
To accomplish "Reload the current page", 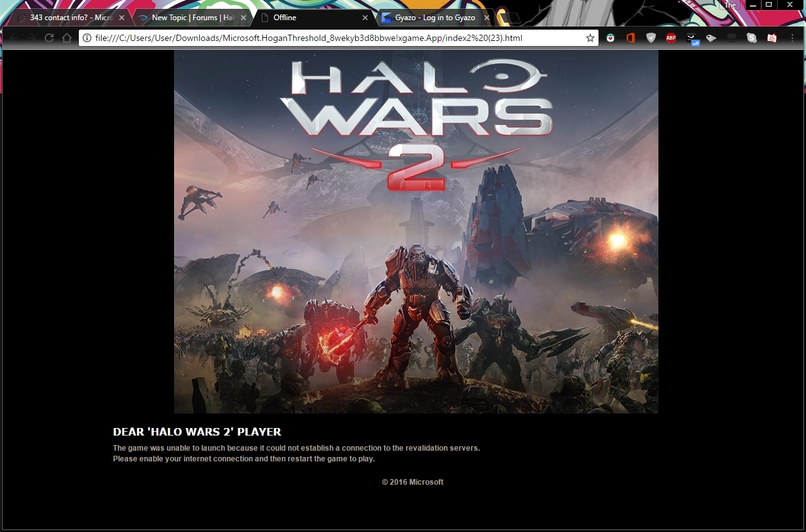I will pos(49,38).
